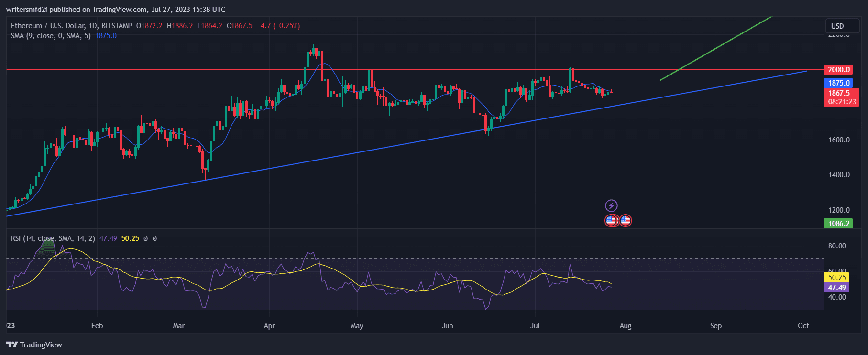Click the purple 47.49 RSI value label
Viewport: 868px width, 355px height.
(x=837, y=288)
